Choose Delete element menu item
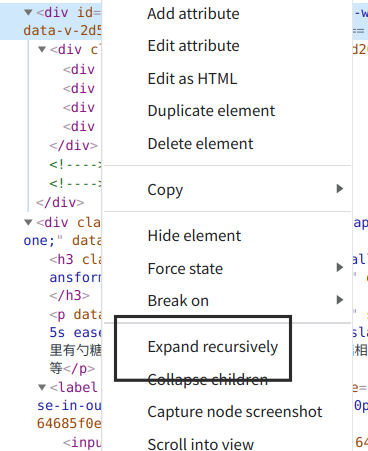This screenshot has width=368, height=451. click(x=200, y=144)
